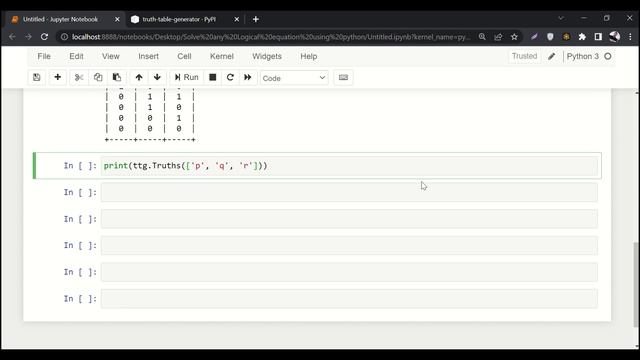Open the Kernel menu

222,56
